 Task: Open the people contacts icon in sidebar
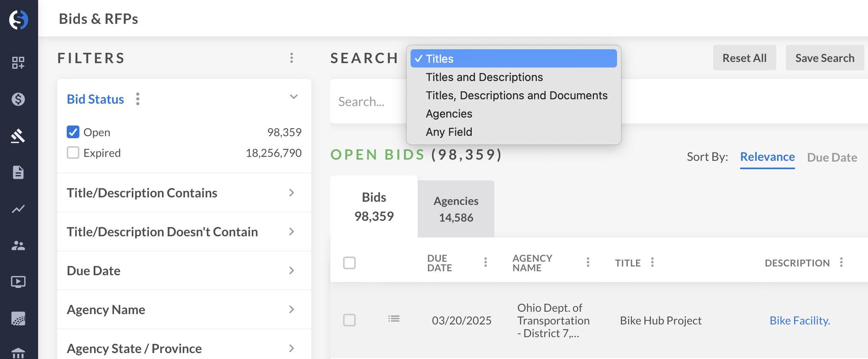point(18,245)
